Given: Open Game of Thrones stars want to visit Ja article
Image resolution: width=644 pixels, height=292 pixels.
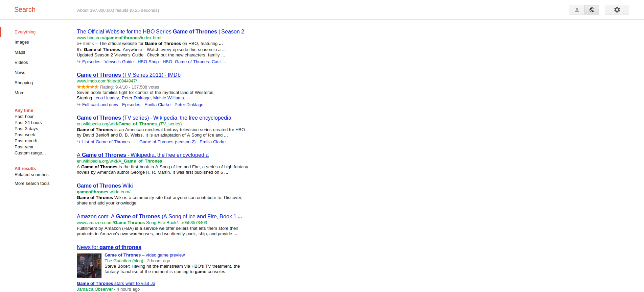Looking at the screenshot, I should pyautogui.click(x=116, y=284).
